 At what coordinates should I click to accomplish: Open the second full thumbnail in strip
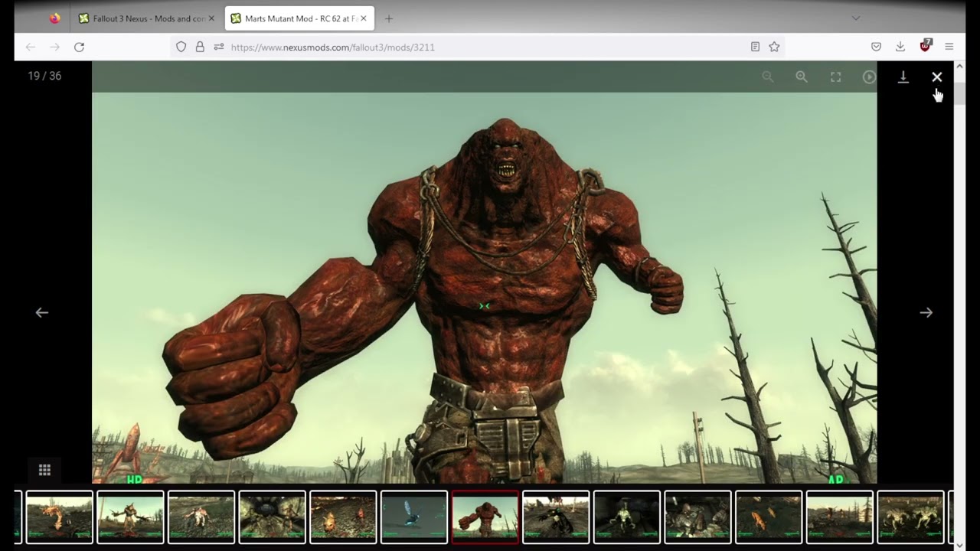[130, 517]
